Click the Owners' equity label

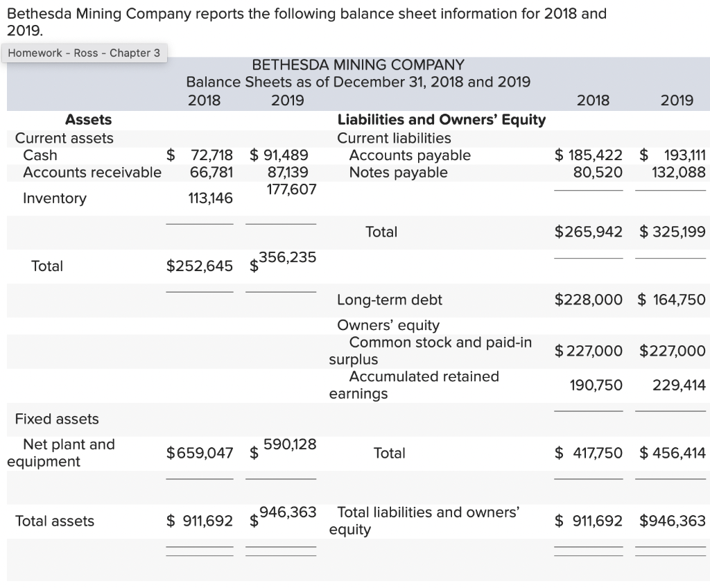(x=388, y=325)
